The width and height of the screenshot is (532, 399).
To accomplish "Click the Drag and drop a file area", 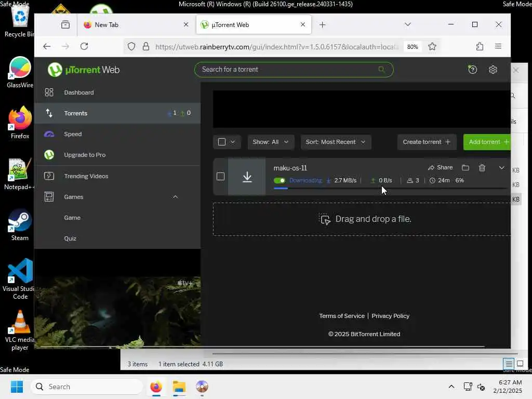I will (362, 219).
